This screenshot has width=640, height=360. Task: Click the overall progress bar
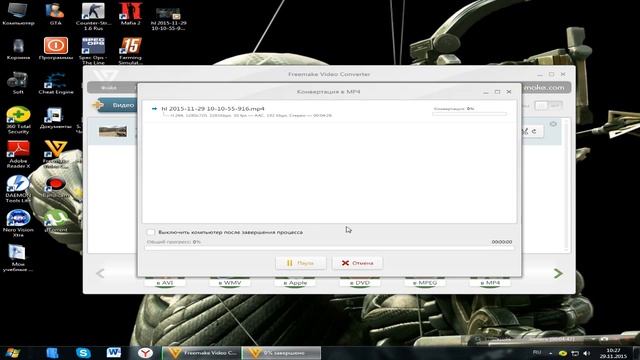(329, 247)
